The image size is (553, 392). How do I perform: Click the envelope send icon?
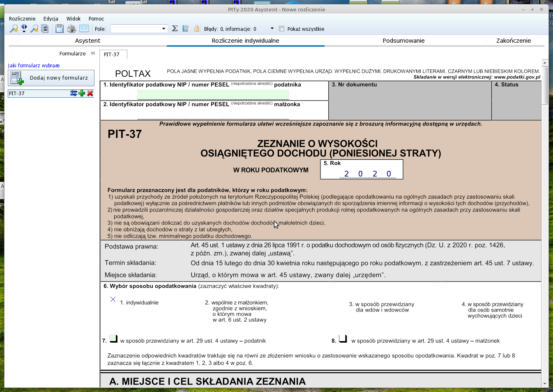pos(84,29)
